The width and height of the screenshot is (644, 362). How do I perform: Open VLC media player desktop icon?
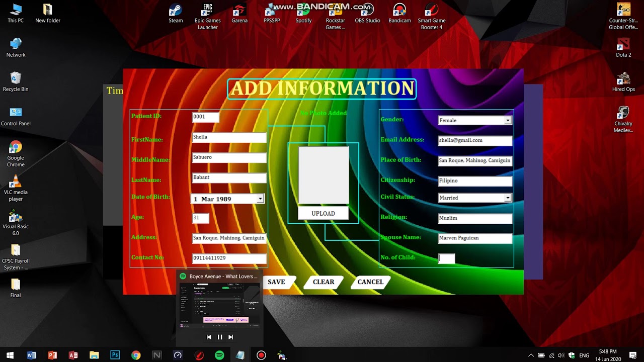coord(16,189)
